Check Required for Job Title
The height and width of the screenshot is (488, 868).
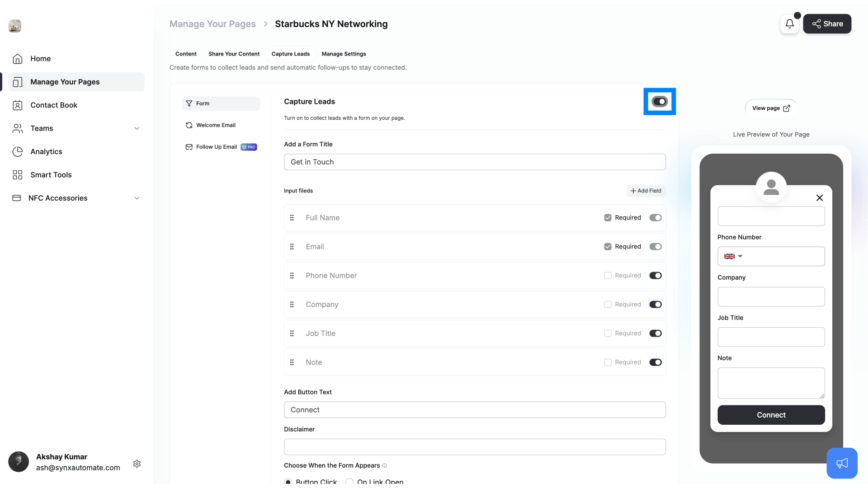click(x=608, y=333)
